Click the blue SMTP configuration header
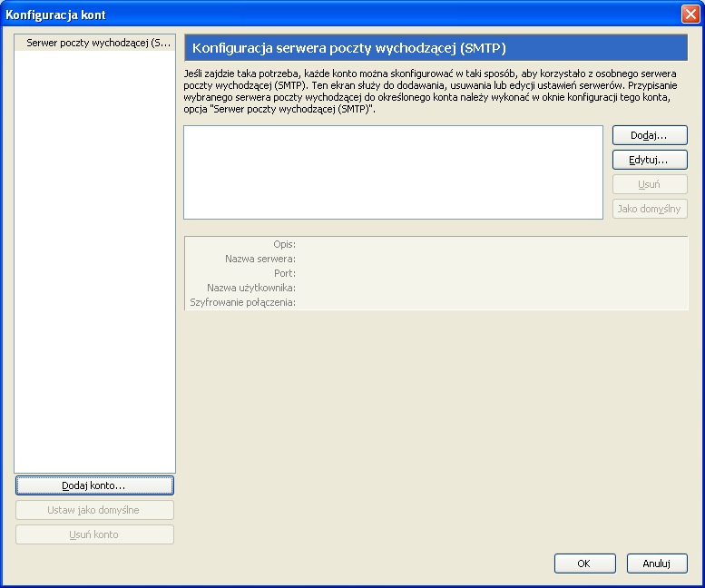 click(x=436, y=47)
